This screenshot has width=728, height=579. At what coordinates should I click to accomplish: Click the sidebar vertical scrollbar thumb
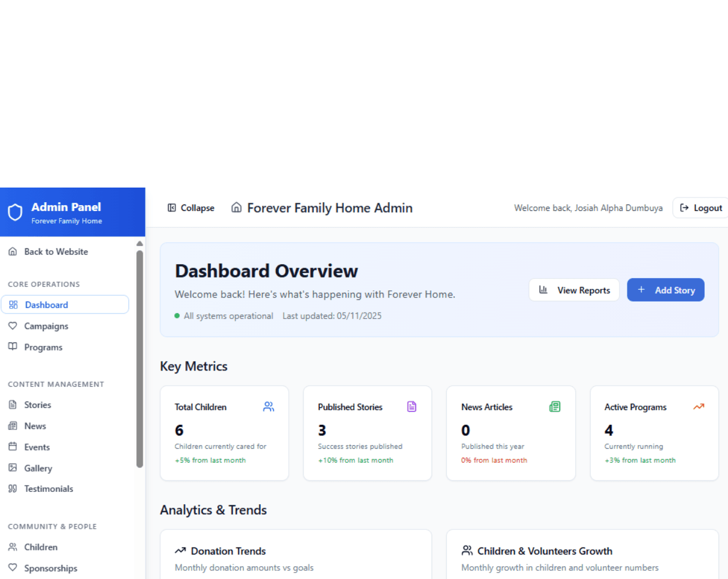click(140, 359)
